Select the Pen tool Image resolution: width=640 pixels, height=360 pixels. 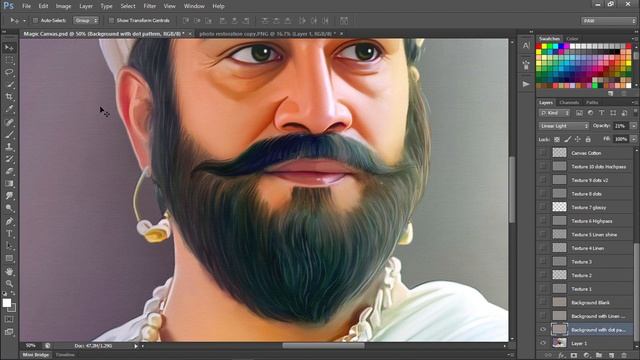click(x=9, y=222)
